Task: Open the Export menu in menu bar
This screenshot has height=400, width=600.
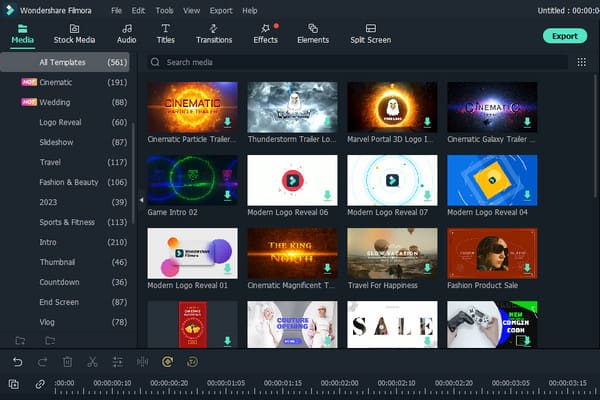Action: point(221,10)
